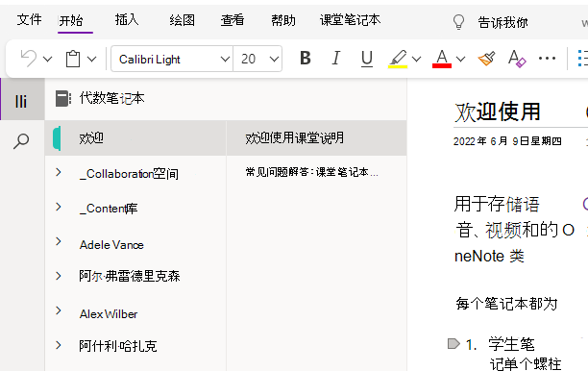This screenshot has height=371, width=588.
Task: Toggle Underline formatting
Action: [367, 59]
